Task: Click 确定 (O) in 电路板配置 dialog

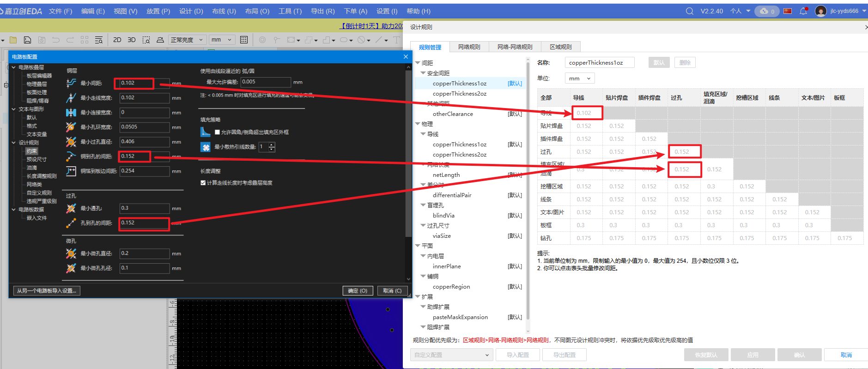Action: click(x=358, y=291)
